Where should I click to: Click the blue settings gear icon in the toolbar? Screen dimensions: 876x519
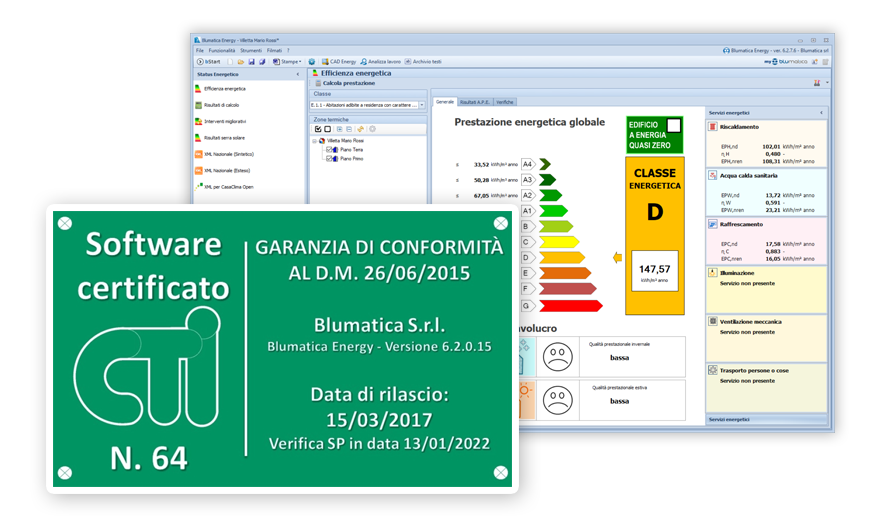[x=312, y=61]
